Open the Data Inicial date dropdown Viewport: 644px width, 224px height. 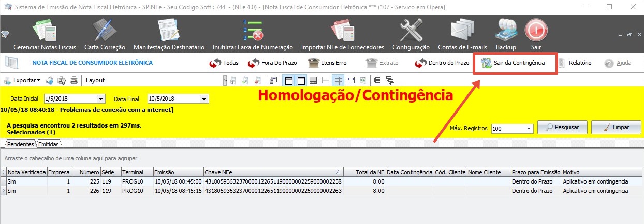100,99
